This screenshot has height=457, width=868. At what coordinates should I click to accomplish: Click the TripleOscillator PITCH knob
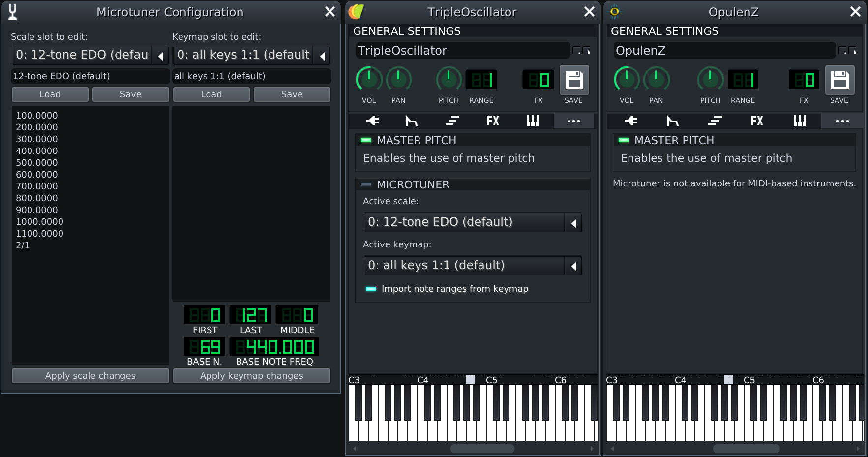tap(449, 79)
